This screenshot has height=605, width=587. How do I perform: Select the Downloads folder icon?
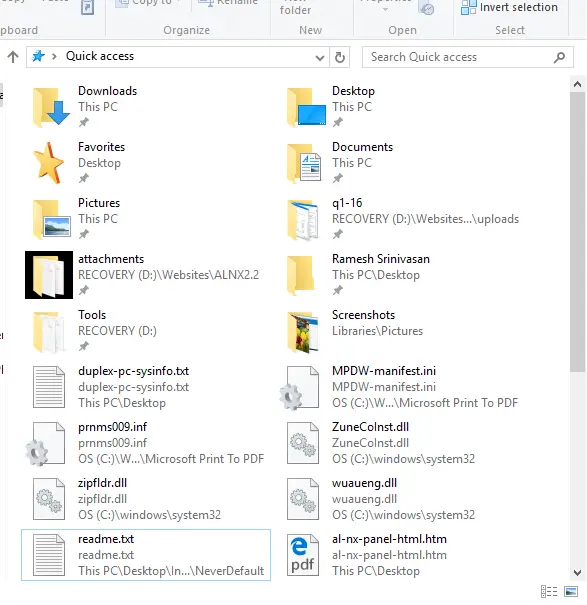pyautogui.click(x=51, y=107)
